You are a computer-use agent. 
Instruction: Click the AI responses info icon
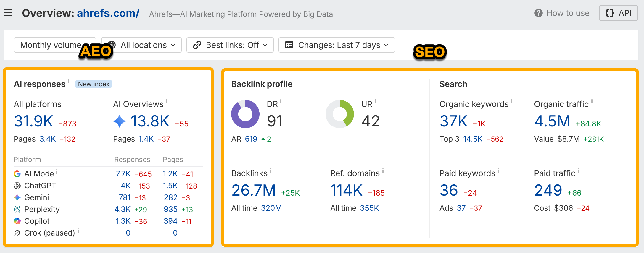coord(68,81)
